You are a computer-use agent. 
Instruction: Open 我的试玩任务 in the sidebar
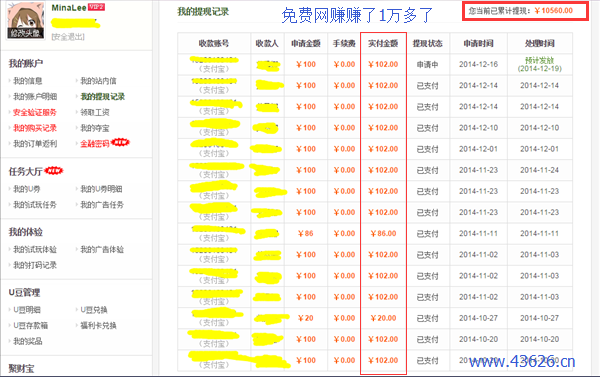click(35, 205)
